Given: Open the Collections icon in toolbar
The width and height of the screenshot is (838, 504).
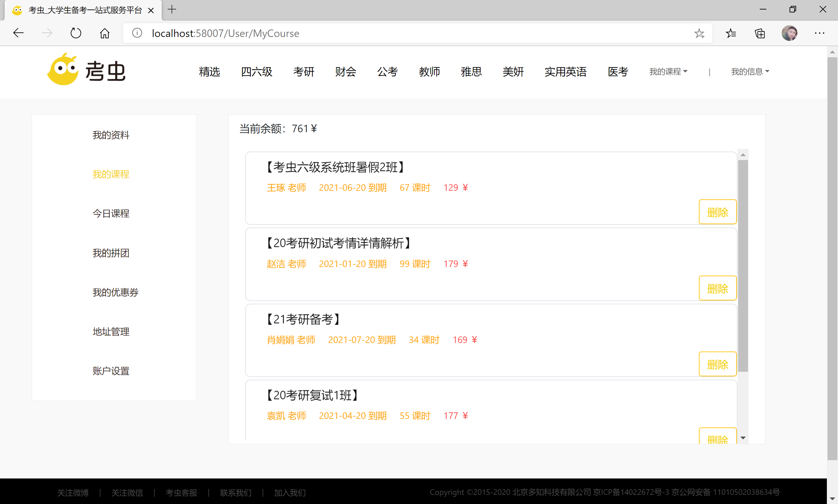Looking at the screenshot, I should coord(759,33).
